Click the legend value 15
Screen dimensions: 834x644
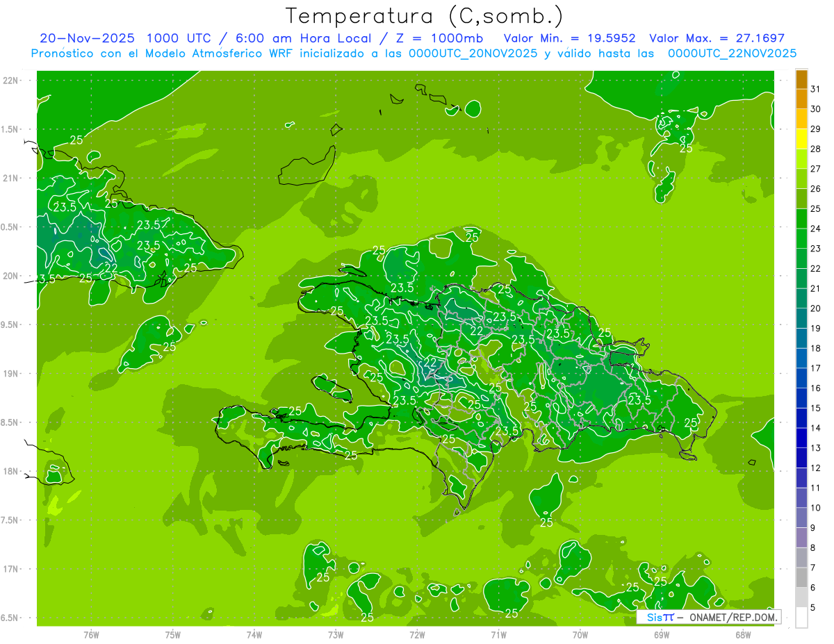click(x=816, y=408)
